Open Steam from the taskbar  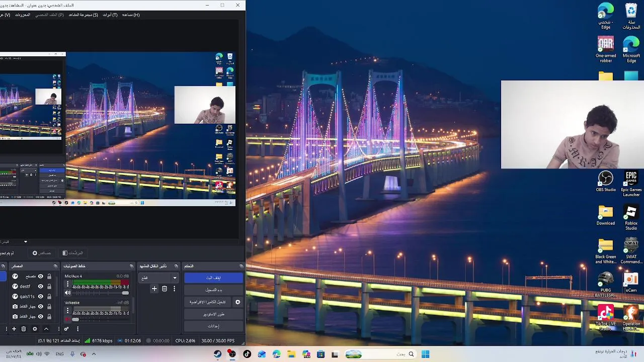217,354
